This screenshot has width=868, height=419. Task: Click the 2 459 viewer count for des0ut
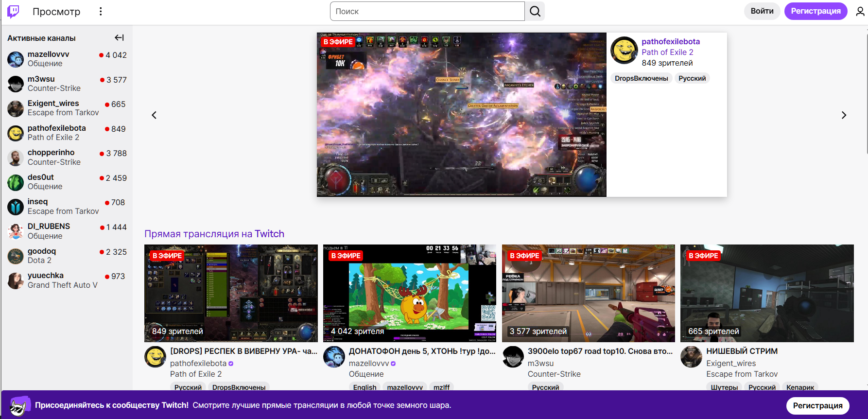pos(116,178)
